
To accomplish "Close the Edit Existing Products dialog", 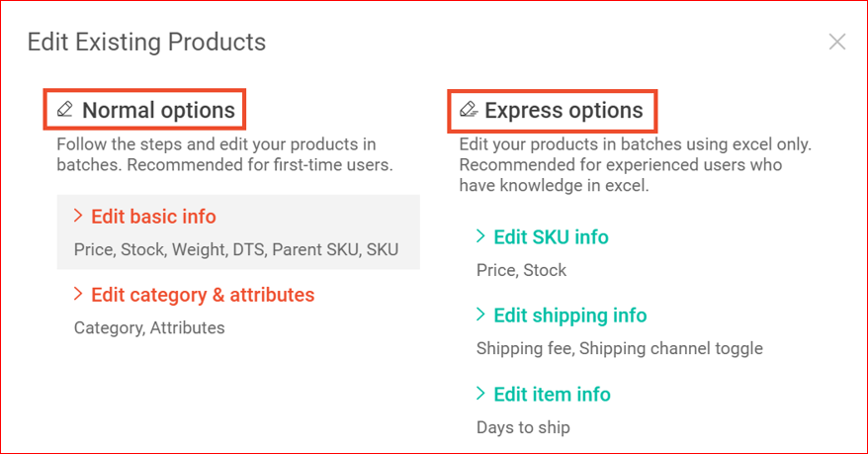I will pyautogui.click(x=837, y=42).
